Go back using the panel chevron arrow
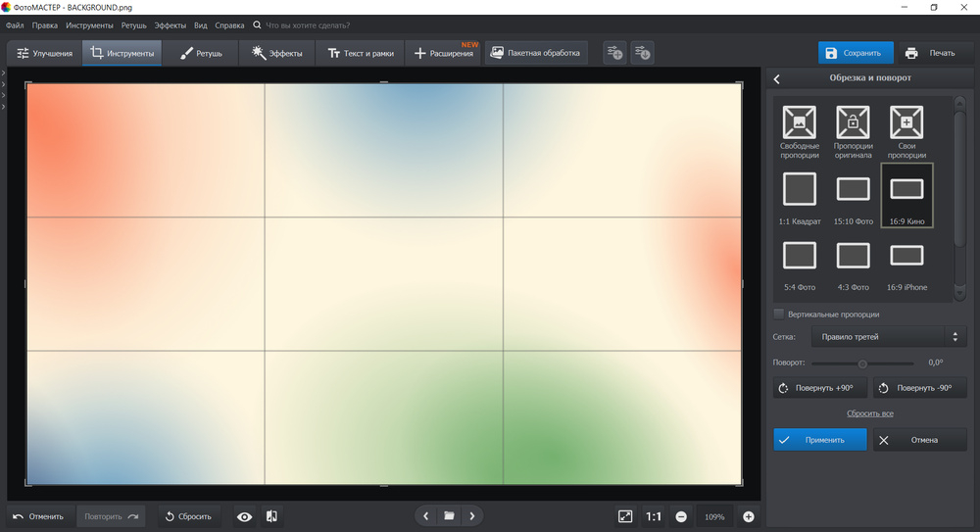The image size is (980, 532). coord(777,78)
